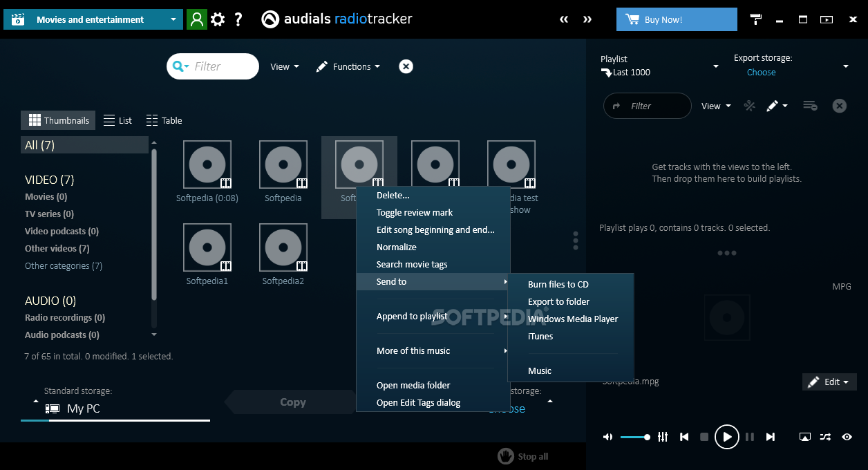Select Normalize in context menu
Viewport: 868px width, 470px height.
pos(433,247)
